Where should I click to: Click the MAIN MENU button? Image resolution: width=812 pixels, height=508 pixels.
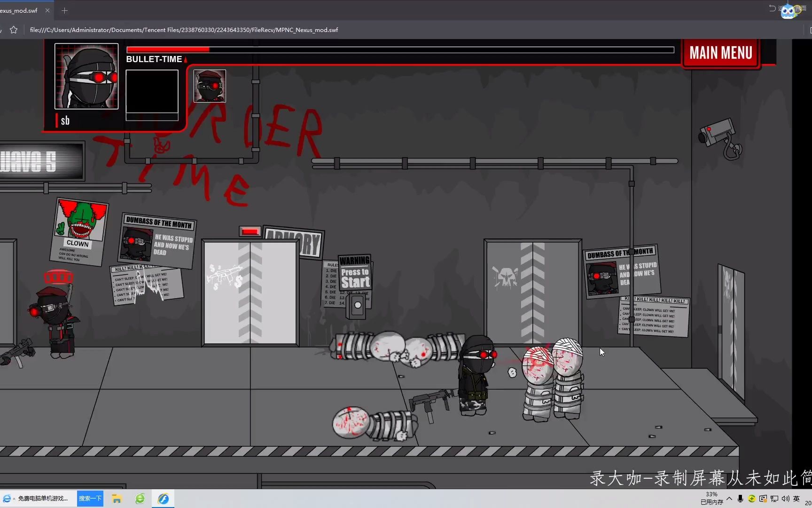point(721,53)
